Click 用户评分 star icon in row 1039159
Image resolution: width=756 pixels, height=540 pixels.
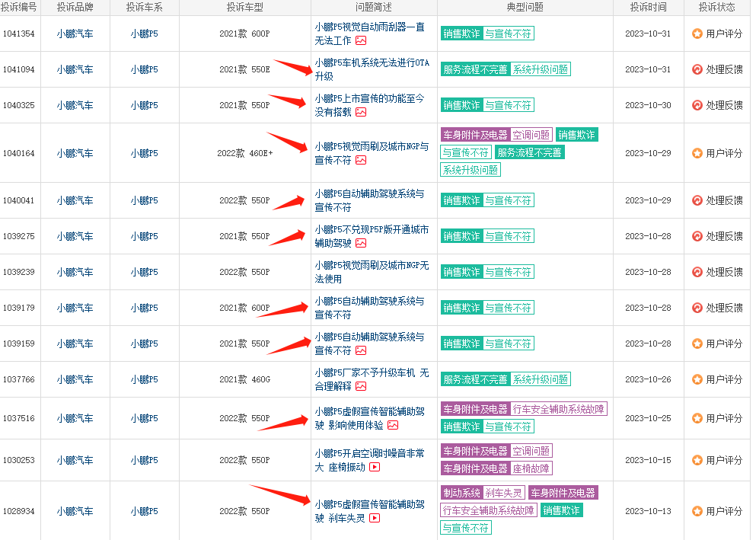coord(697,343)
